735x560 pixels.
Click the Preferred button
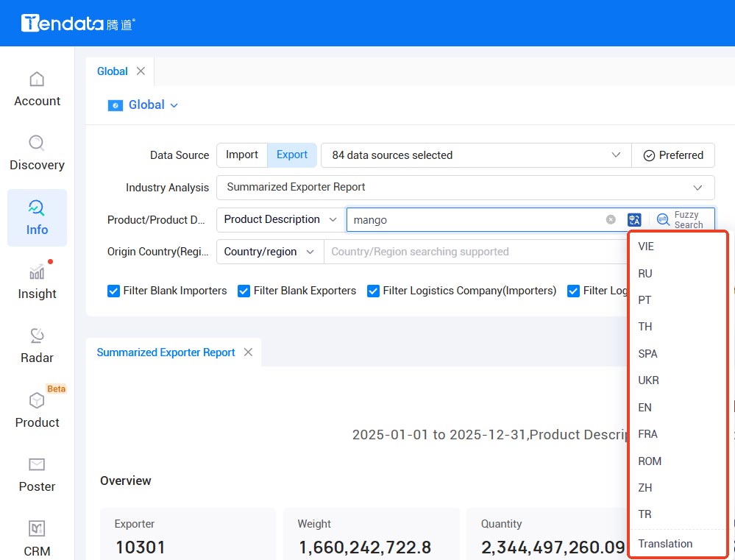[673, 155]
